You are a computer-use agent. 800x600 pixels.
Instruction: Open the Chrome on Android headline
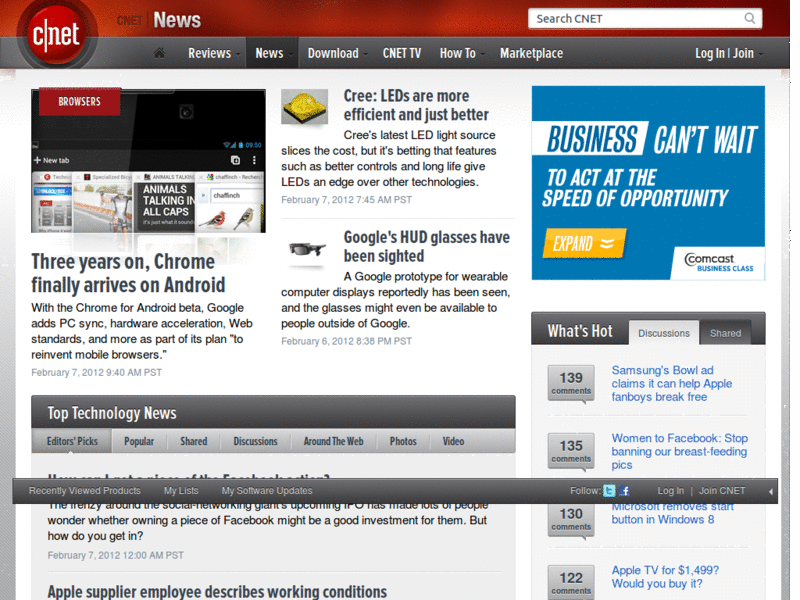(128, 273)
